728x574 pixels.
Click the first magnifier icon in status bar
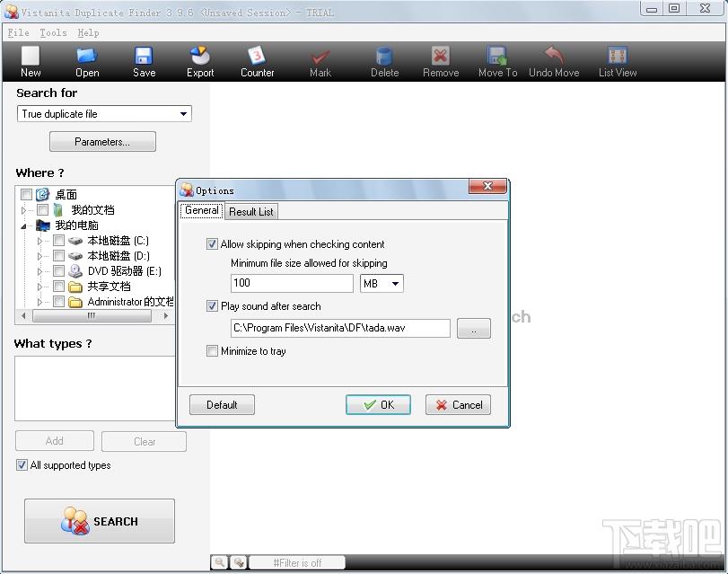coord(219,562)
